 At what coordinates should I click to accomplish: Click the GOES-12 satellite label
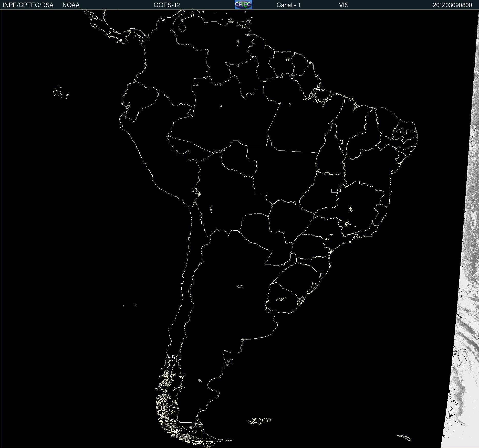[167, 5]
